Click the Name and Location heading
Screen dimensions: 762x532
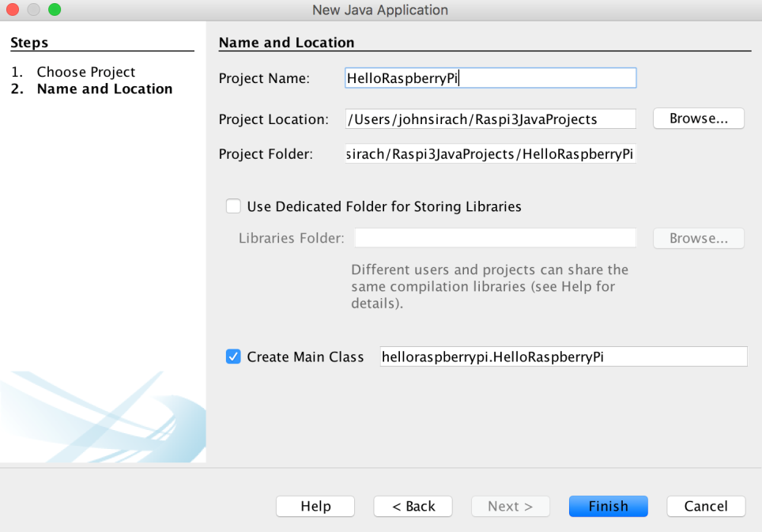pyautogui.click(x=287, y=43)
